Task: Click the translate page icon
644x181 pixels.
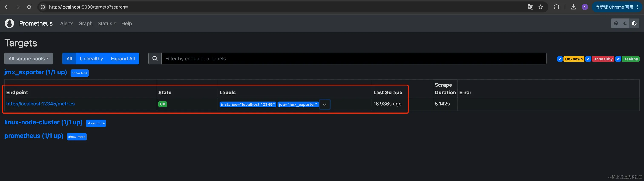Action: pos(530,7)
